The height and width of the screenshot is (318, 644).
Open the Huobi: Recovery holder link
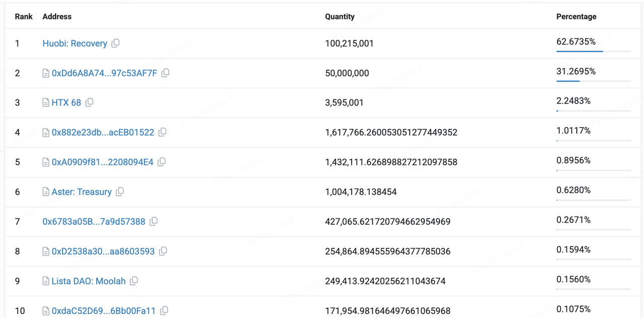coord(74,44)
